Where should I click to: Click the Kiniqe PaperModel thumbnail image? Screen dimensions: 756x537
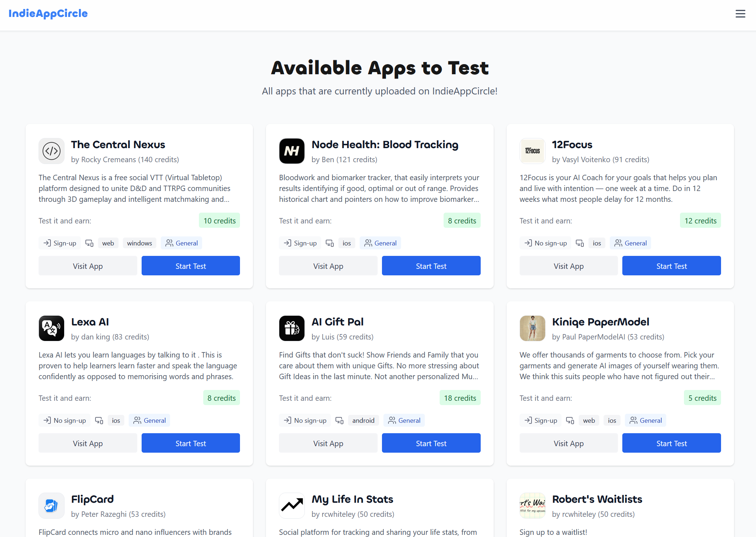coord(532,328)
